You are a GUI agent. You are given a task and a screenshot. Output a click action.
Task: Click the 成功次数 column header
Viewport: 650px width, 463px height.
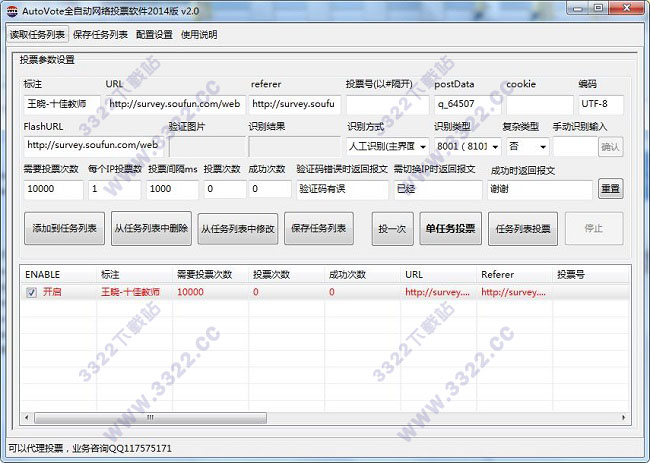click(362, 275)
